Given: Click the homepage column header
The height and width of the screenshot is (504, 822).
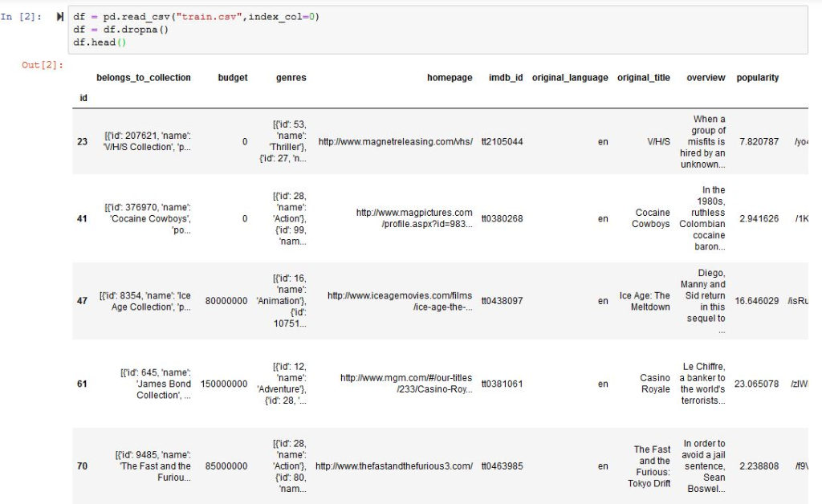Looking at the screenshot, I should [450, 78].
